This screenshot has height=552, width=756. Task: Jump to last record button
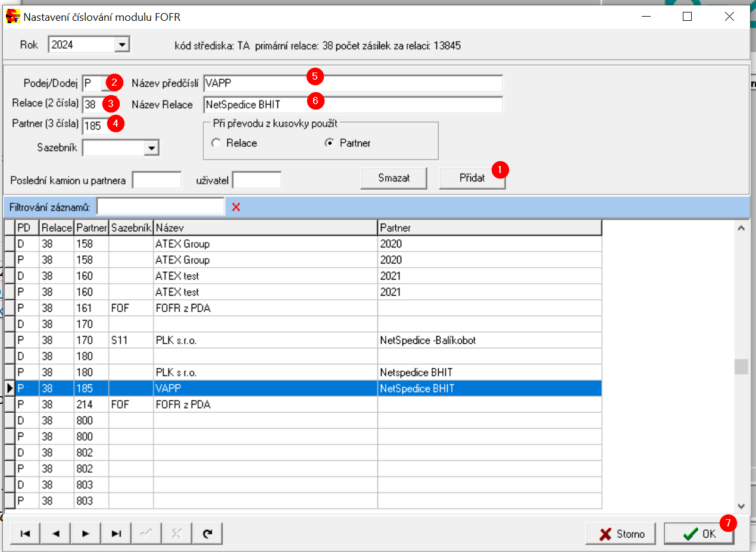pyautogui.click(x=117, y=534)
